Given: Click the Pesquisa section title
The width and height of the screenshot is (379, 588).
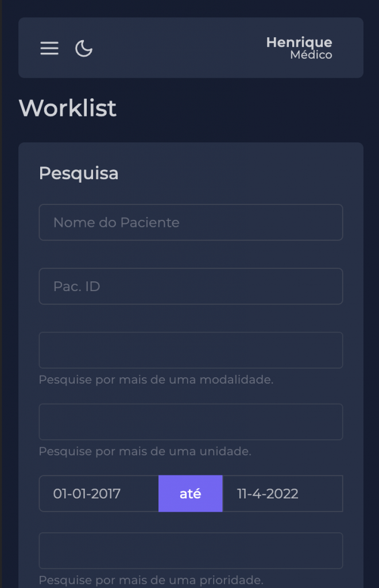Looking at the screenshot, I should click(x=79, y=173).
